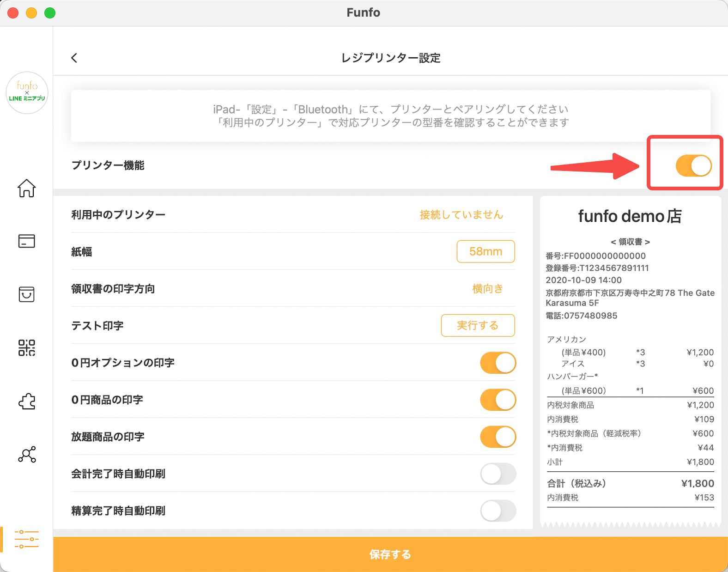Open the shopping bag orders icon
728x572 pixels.
coord(26,294)
